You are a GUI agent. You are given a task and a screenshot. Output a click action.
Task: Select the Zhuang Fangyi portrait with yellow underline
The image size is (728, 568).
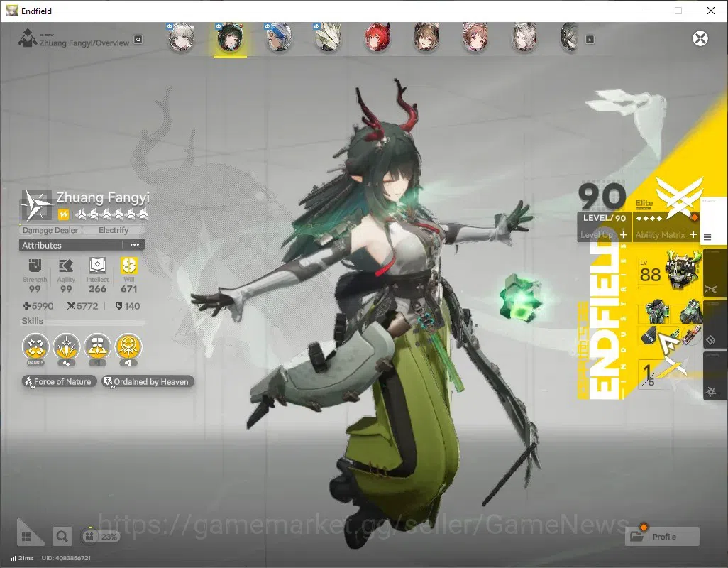tap(231, 38)
